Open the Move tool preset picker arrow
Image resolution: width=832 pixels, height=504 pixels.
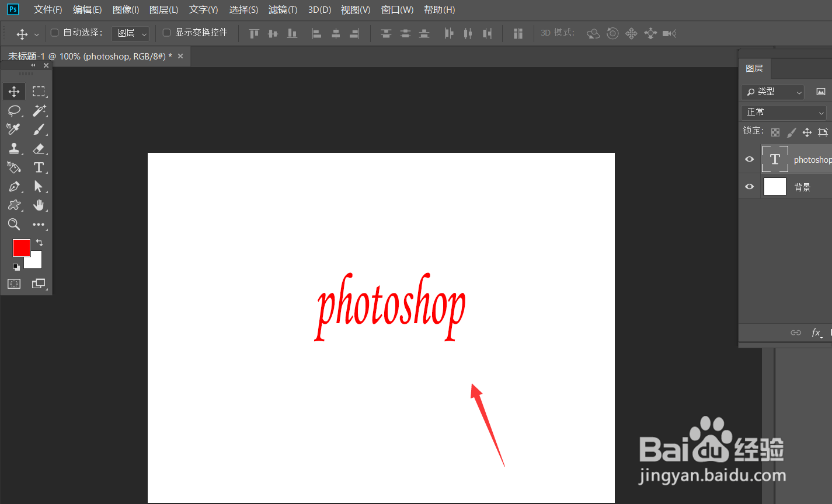[x=37, y=34]
